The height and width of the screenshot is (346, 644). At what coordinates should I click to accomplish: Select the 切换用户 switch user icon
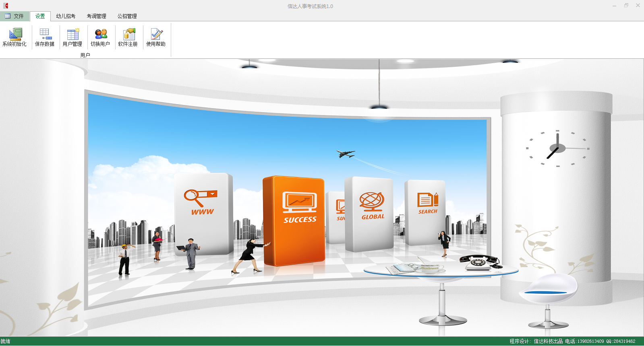[100, 37]
